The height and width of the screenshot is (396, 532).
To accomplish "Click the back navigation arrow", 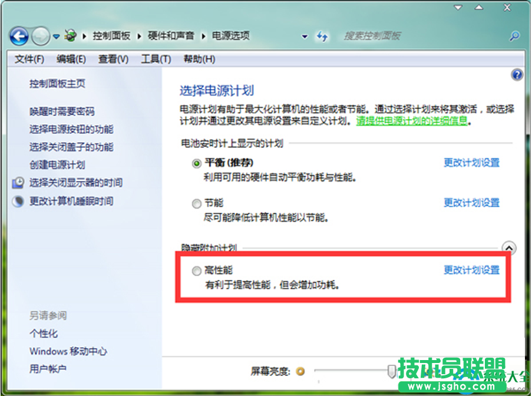I will (19, 36).
